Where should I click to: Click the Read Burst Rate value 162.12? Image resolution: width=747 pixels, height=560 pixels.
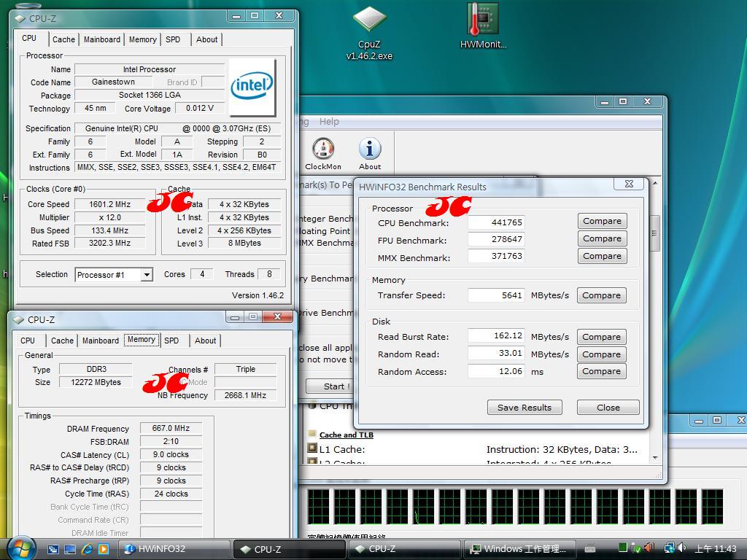pos(496,335)
